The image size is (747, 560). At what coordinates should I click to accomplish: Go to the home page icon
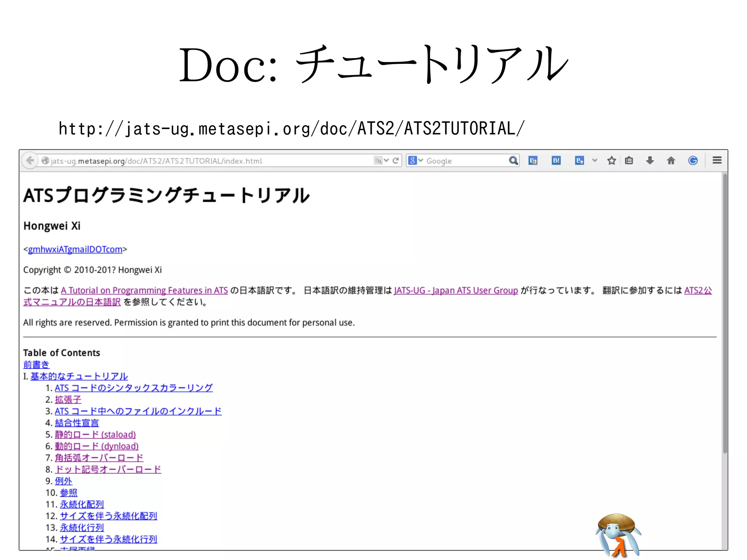671,160
